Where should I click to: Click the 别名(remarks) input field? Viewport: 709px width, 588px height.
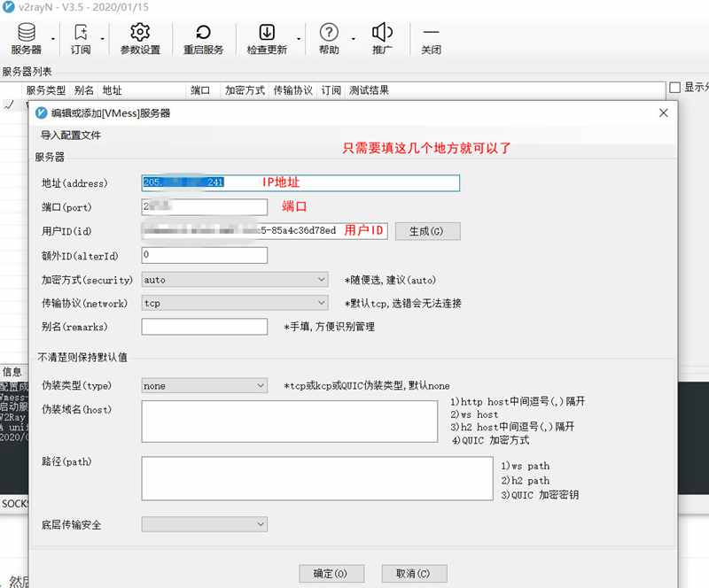click(x=205, y=326)
